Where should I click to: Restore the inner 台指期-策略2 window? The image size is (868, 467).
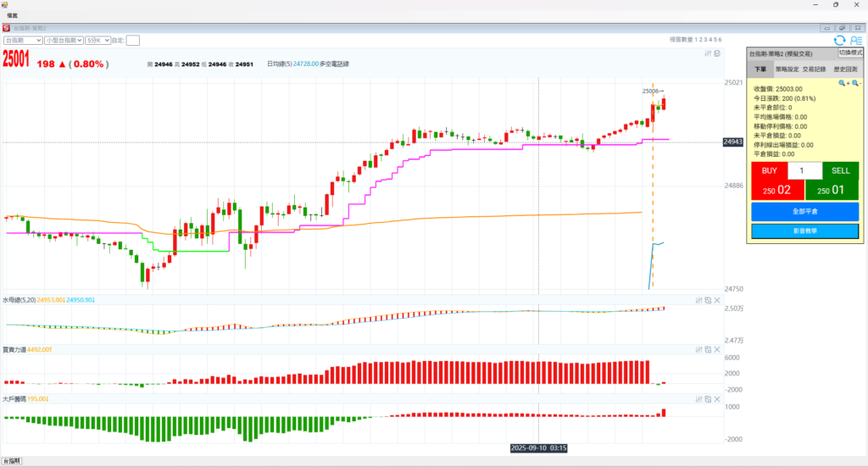click(x=843, y=28)
